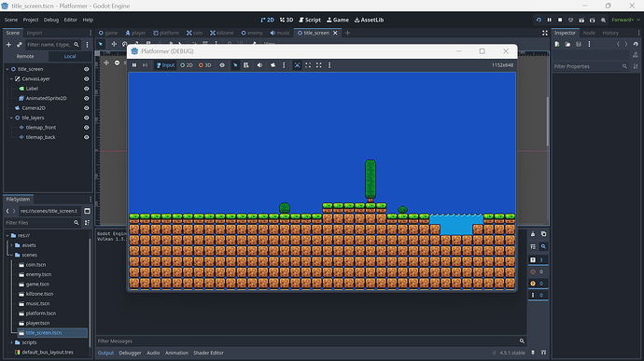Select the Local scene tree button

click(70, 56)
